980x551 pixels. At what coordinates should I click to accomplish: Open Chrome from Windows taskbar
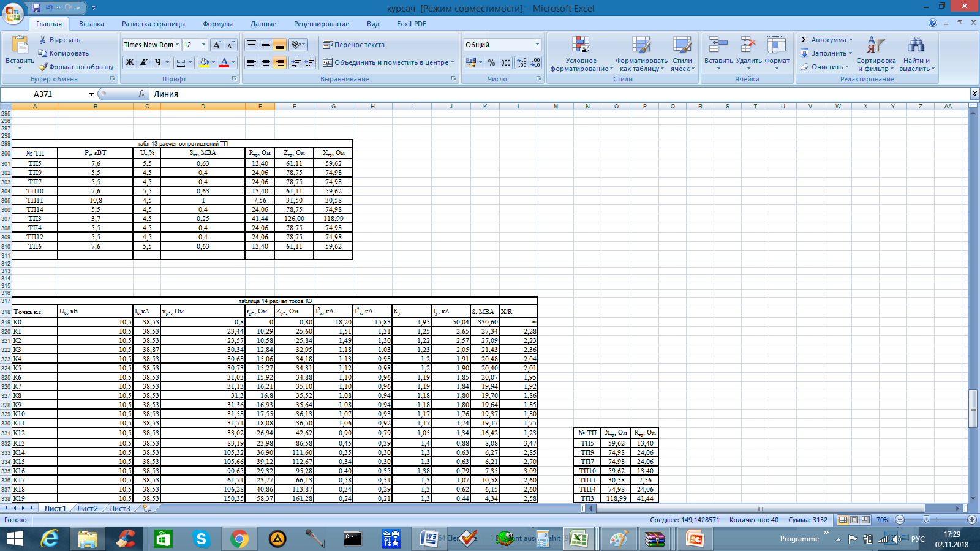point(239,539)
